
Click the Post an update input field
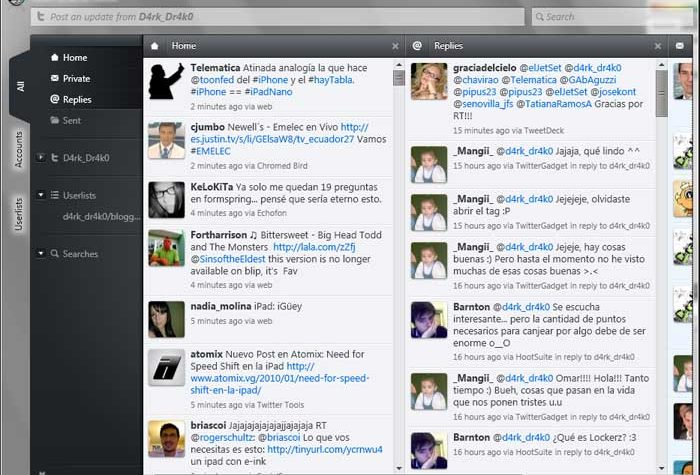(x=278, y=17)
